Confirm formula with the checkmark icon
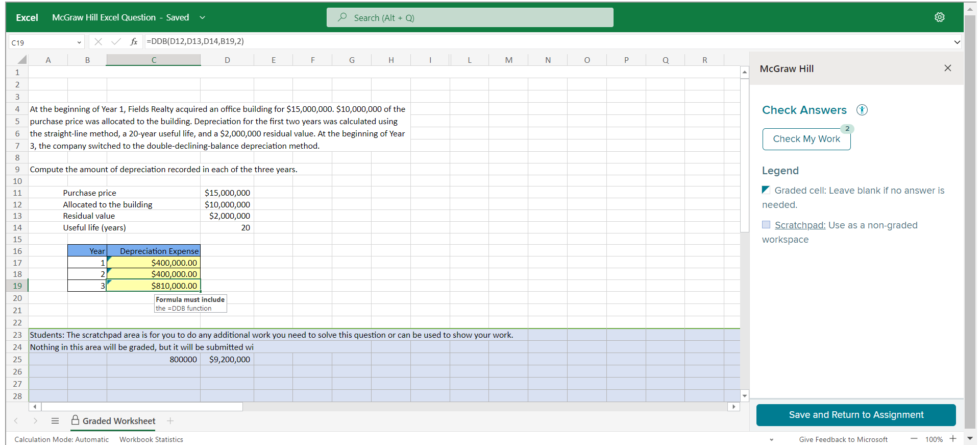 [116, 41]
